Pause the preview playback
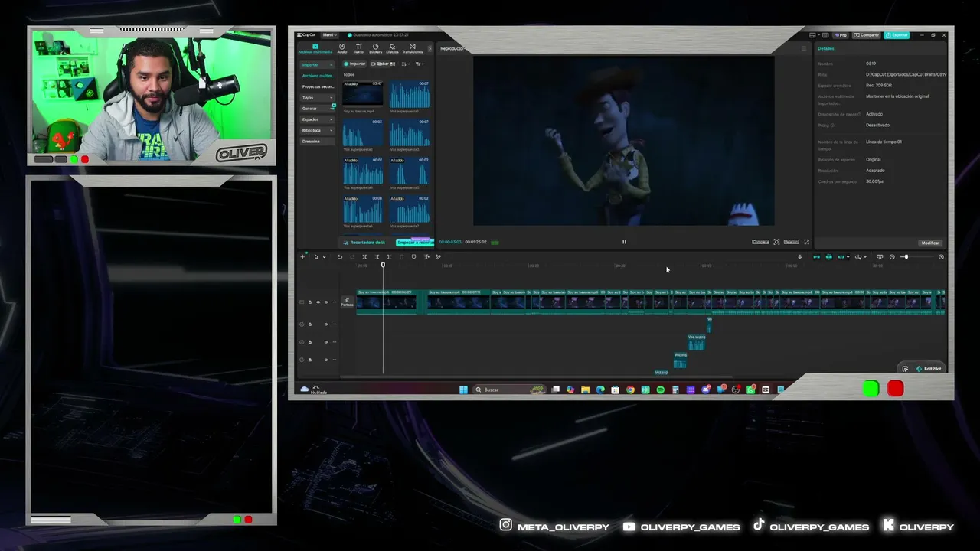 pos(624,242)
